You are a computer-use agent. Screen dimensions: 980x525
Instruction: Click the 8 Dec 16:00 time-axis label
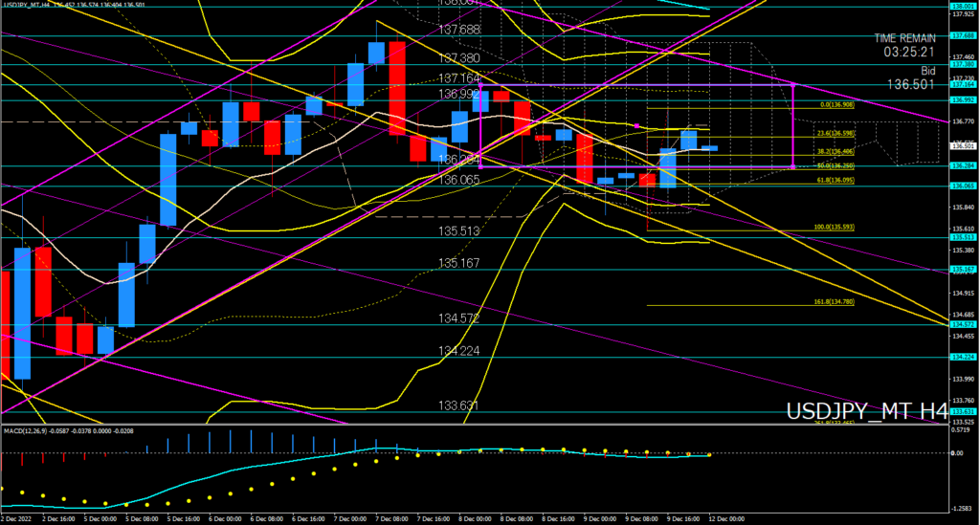point(558,518)
